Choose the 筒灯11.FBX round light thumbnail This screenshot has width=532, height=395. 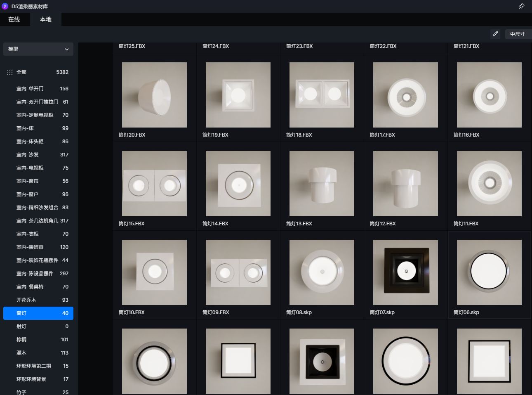point(489,184)
